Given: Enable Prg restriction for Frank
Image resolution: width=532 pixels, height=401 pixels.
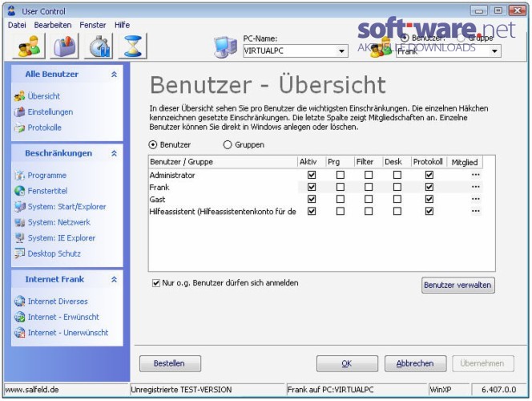Looking at the screenshot, I should click(341, 187).
